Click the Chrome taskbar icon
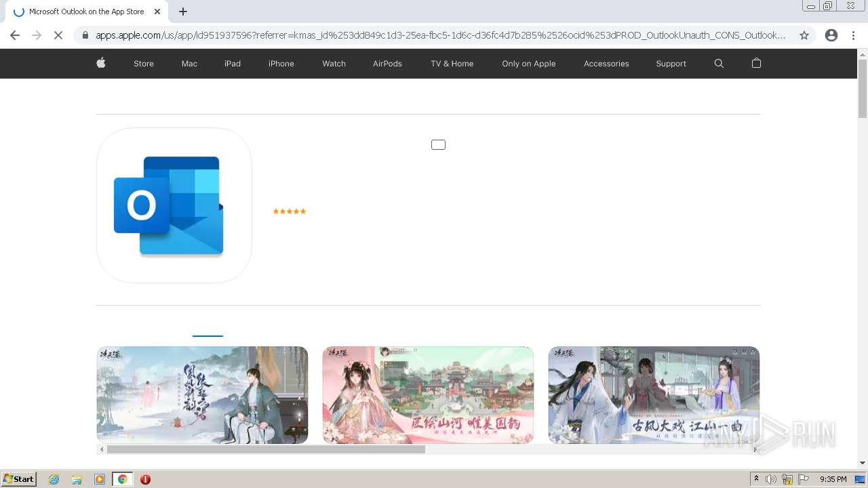Image resolution: width=868 pixels, height=488 pixels. tap(122, 479)
